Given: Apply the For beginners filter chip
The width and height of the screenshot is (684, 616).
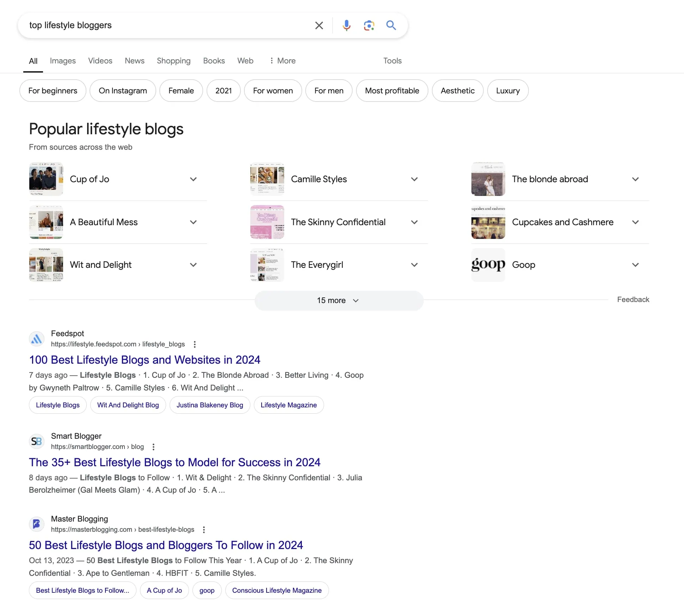Looking at the screenshot, I should [53, 91].
